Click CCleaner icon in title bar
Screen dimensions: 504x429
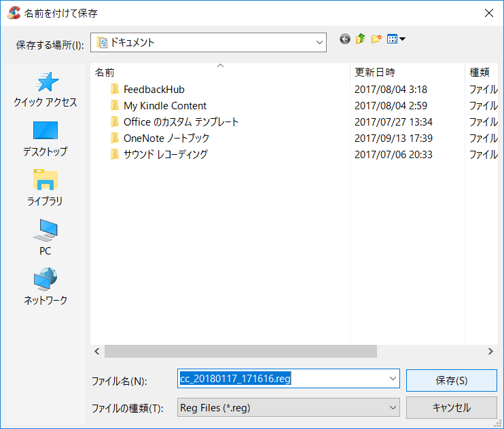pos(14,13)
